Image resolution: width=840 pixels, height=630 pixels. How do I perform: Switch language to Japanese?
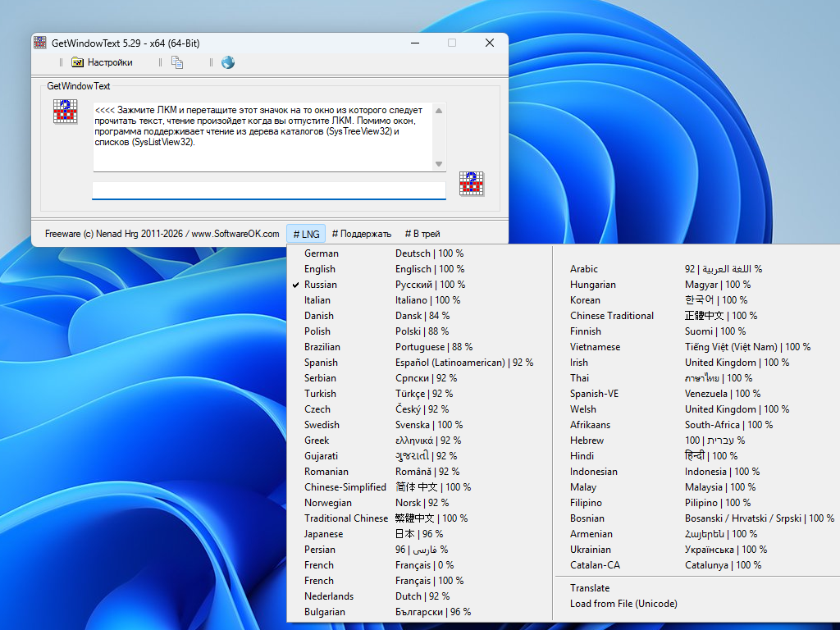click(x=323, y=534)
